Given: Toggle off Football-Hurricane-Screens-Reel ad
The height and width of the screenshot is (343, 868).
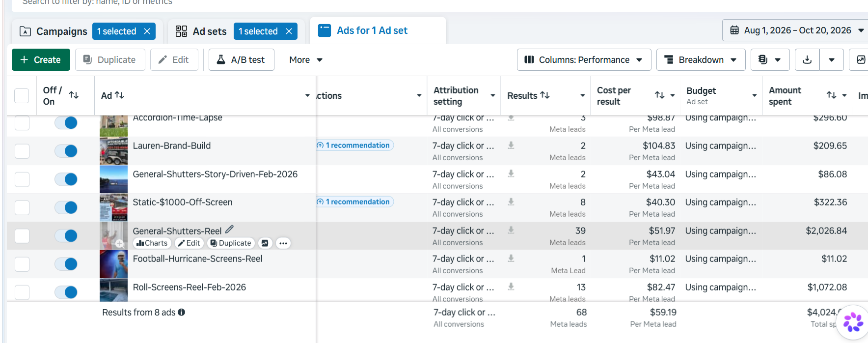Looking at the screenshot, I should 66,264.
